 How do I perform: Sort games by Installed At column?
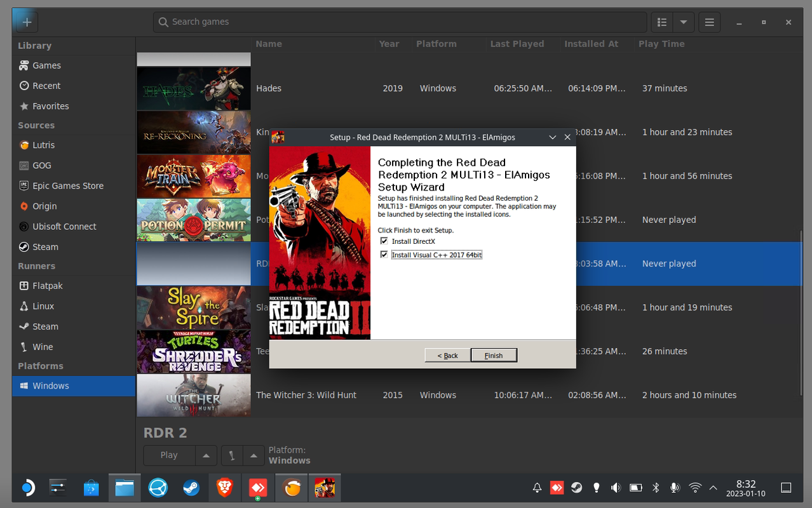[591, 44]
